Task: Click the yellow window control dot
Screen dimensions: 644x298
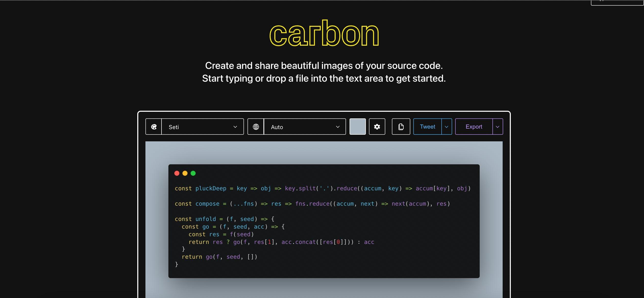Action: [185, 173]
